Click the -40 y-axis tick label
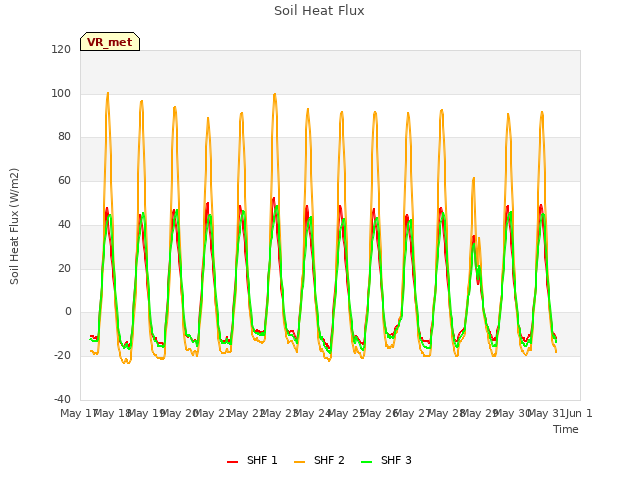This screenshot has height=480, width=640. coord(62,399)
